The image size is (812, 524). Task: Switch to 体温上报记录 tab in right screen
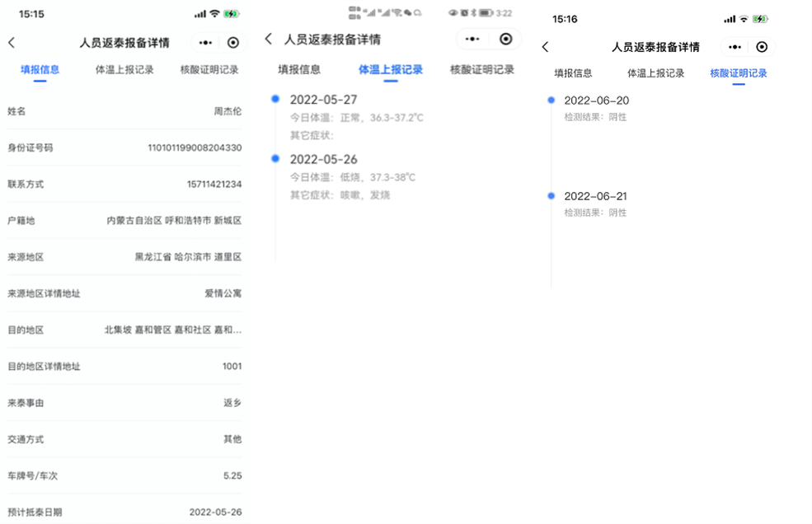pos(655,73)
